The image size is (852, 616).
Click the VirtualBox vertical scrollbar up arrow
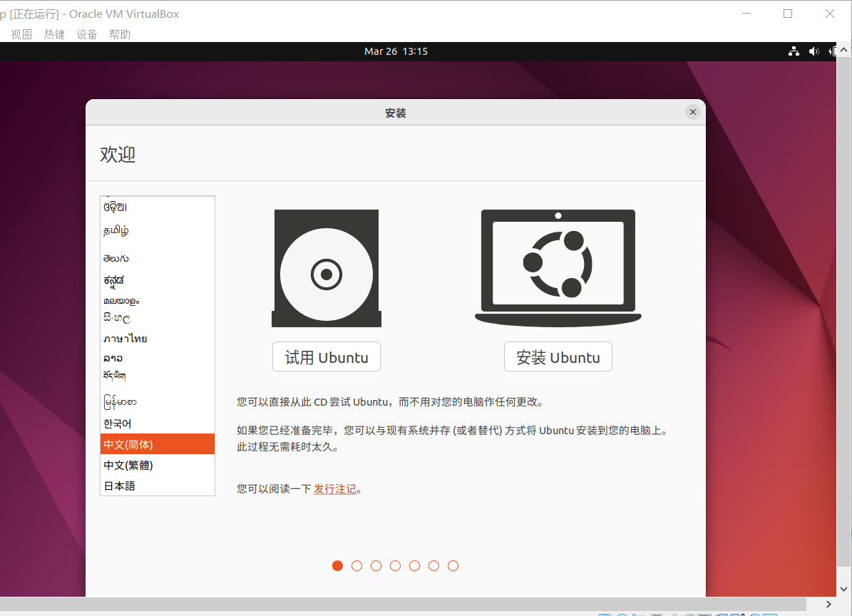[843, 50]
